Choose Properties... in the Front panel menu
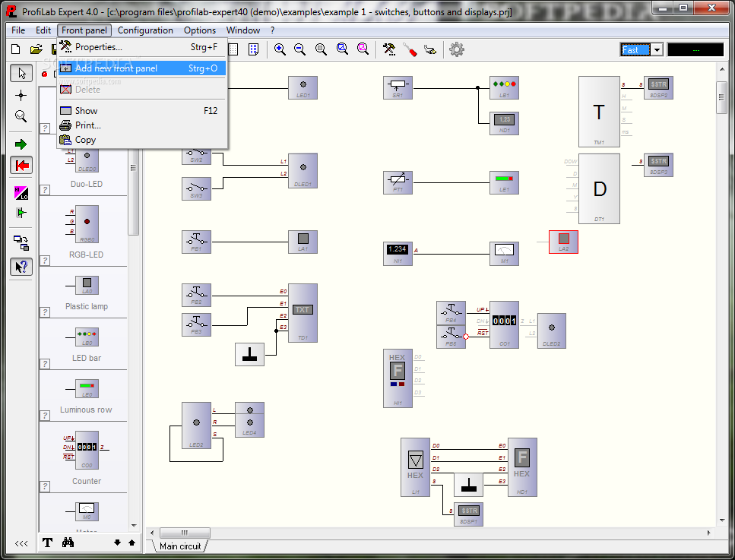This screenshot has height=560, width=735. click(x=142, y=47)
